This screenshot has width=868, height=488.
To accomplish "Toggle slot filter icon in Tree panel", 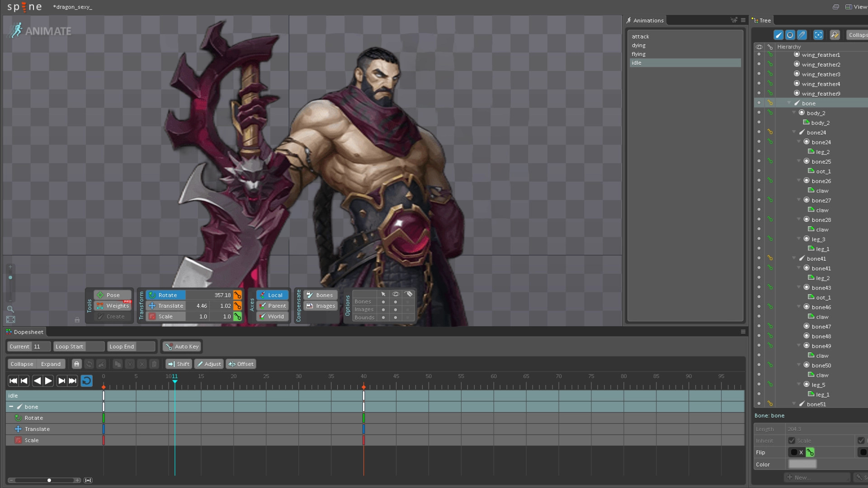I will (790, 35).
